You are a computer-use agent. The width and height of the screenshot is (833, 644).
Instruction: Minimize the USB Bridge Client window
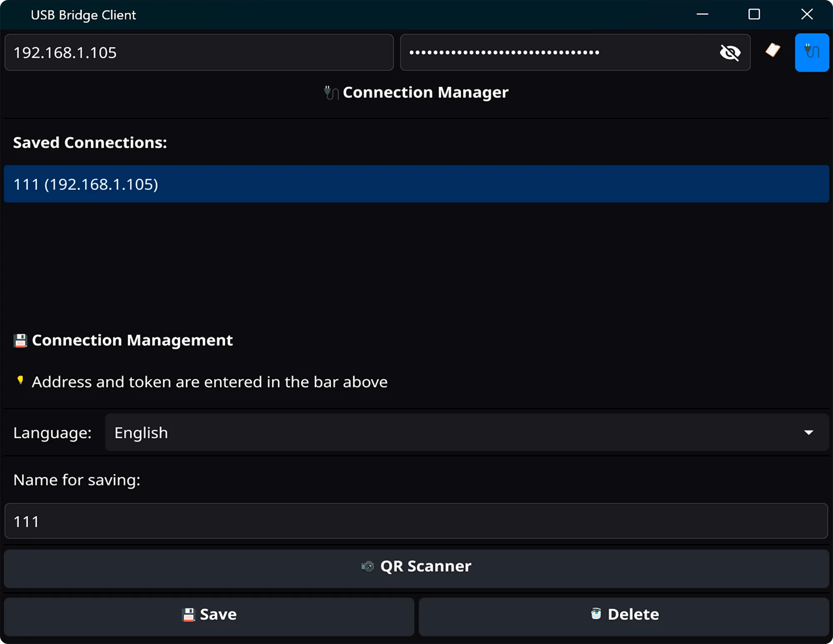click(702, 15)
